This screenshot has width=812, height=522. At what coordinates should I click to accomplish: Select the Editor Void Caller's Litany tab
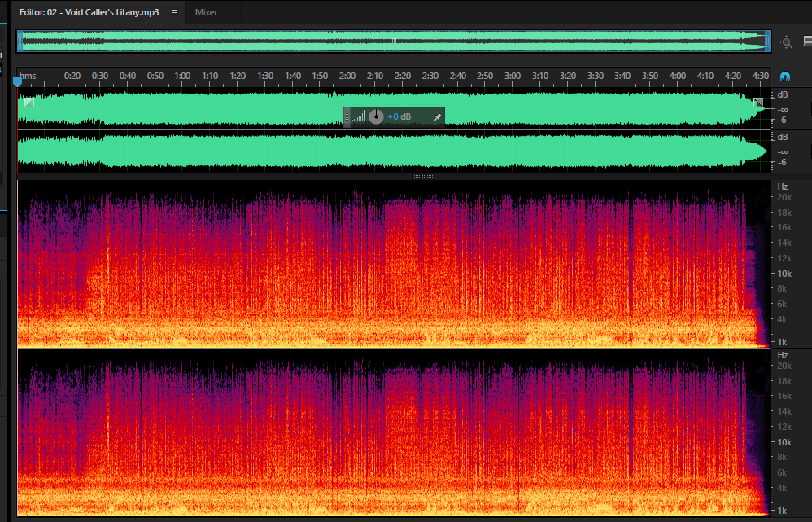point(89,12)
